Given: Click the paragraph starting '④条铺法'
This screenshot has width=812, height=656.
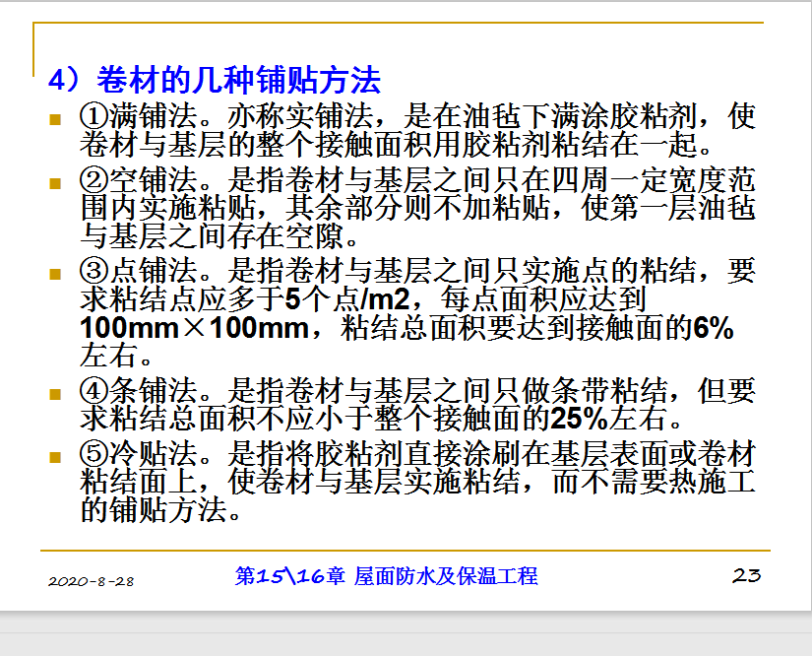Looking at the screenshot, I should pyautogui.click(x=418, y=404).
